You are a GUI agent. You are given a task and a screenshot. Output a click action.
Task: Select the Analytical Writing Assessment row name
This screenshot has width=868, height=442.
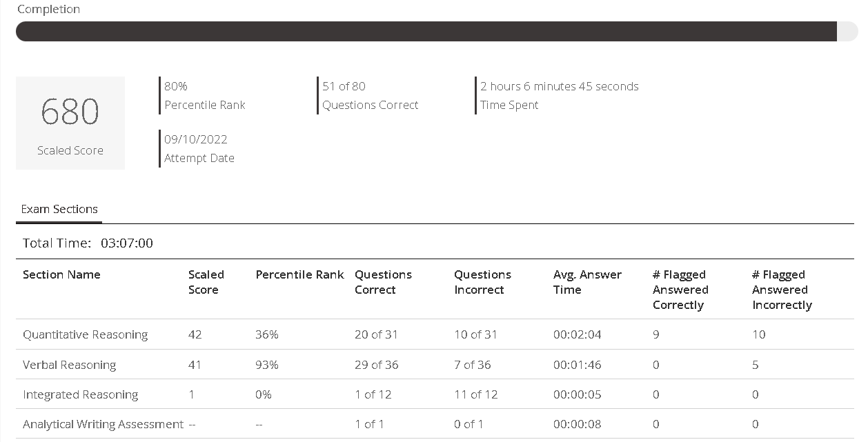[103, 424]
